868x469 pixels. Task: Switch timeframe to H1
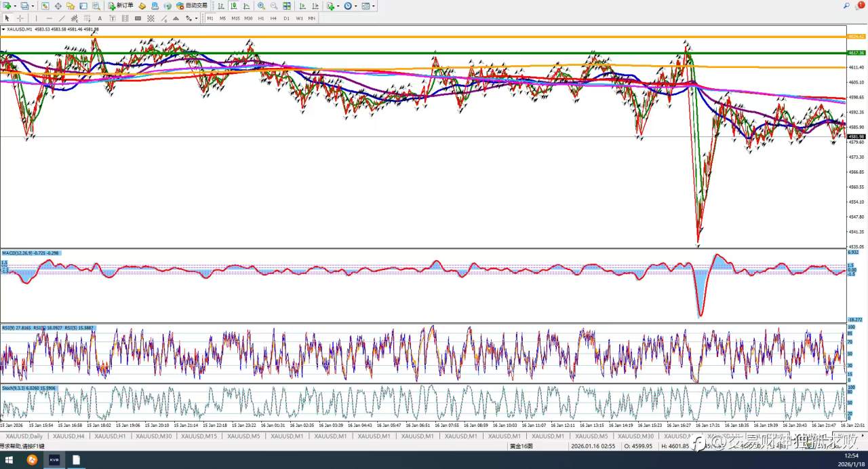tap(261, 18)
